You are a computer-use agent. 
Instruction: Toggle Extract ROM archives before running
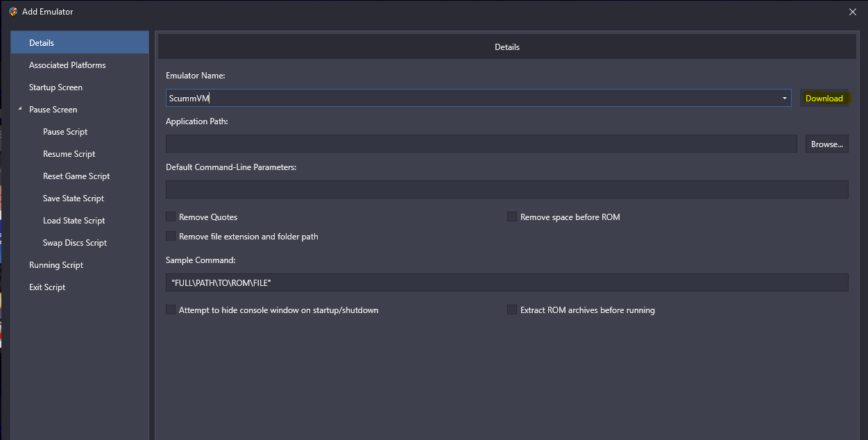pyautogui.click(x=512, y=310)
